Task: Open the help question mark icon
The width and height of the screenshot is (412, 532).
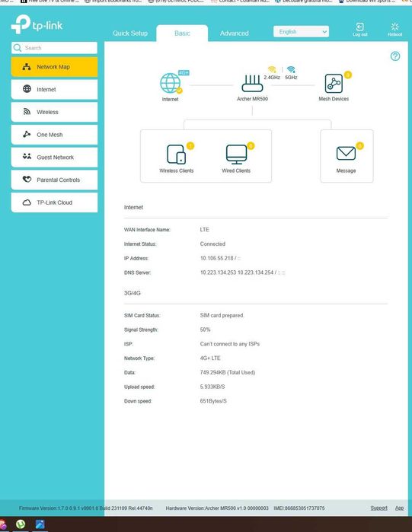Action: pyautogui.click(x=395, y=56)
